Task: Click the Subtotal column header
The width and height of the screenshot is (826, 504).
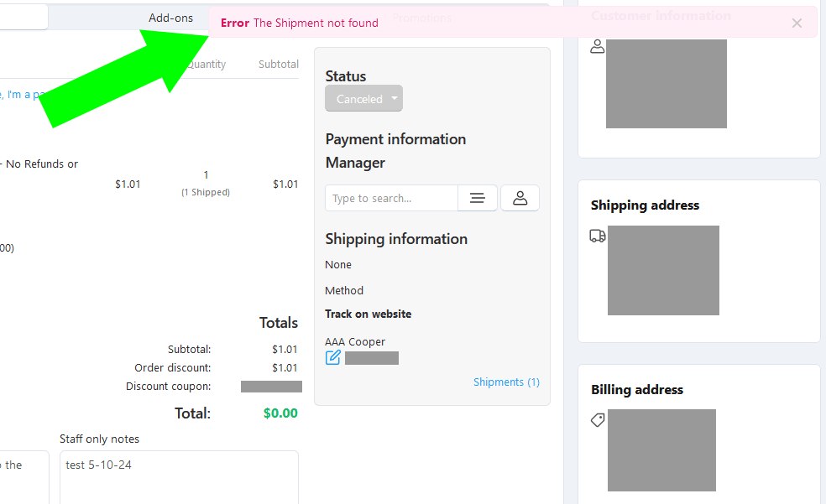Action: [x=278, y=65]
